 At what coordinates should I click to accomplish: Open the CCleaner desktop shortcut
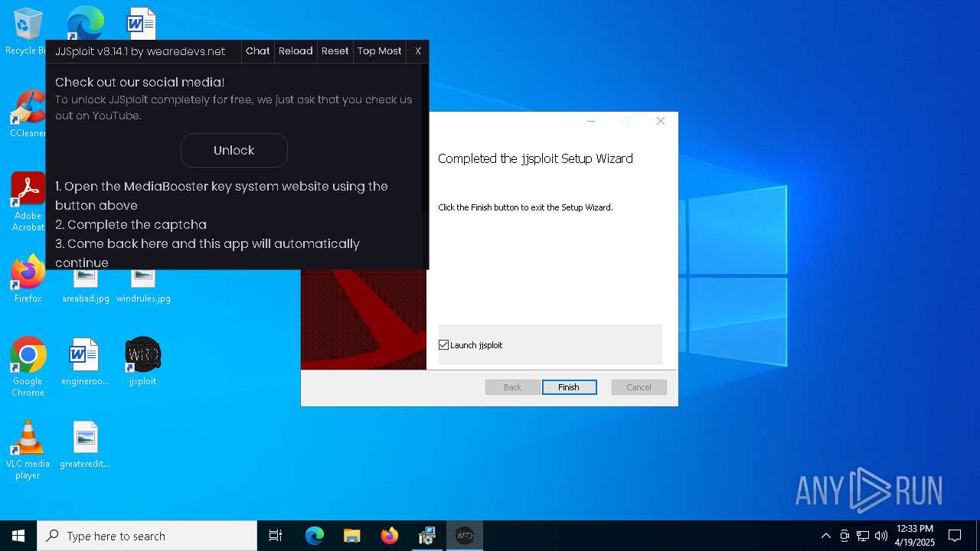(28, 113)
